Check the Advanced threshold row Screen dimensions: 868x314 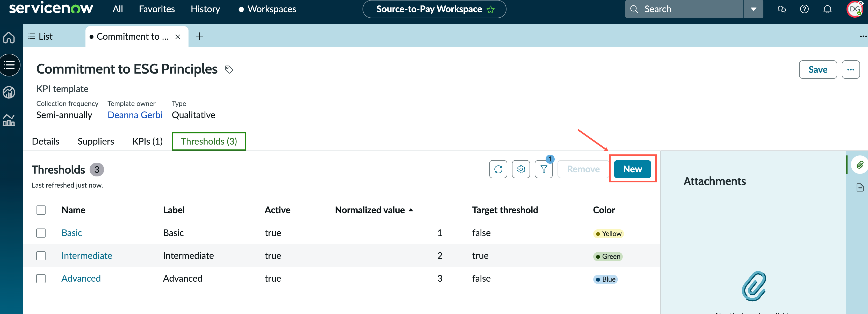(41, 279)
